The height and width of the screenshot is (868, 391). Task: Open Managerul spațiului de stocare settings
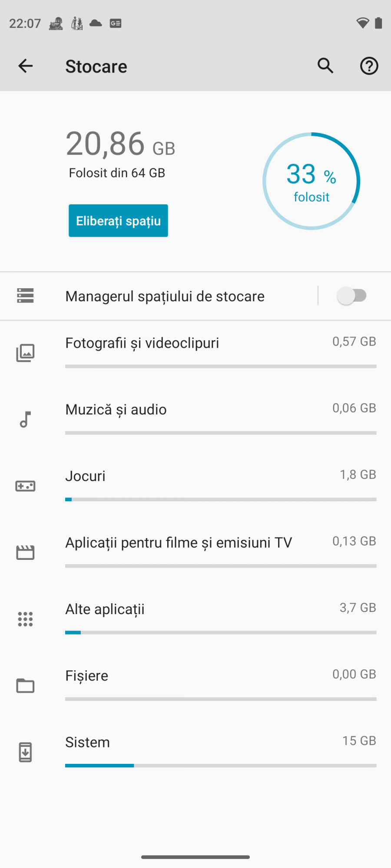(x=165, y=296)
